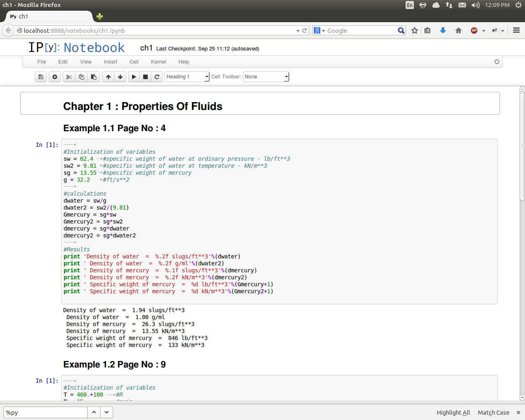Open the system volume indicator
525x420 pixels.
[x=475, y=5]
